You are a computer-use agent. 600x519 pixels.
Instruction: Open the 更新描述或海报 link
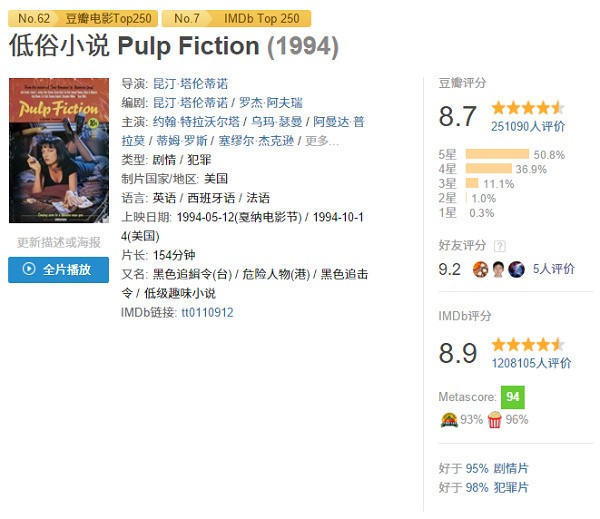coord(59,242)
